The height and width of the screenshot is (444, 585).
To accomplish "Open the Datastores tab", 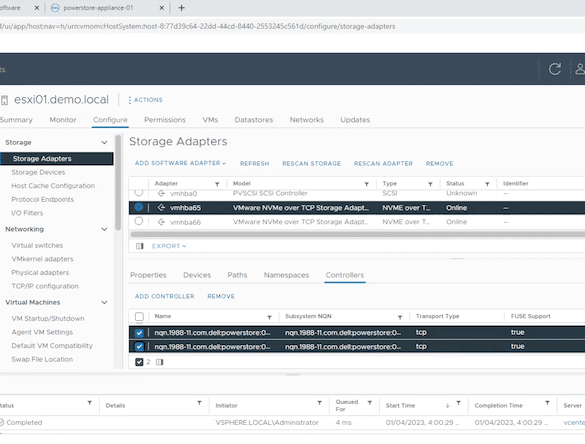I will (254, 120).
